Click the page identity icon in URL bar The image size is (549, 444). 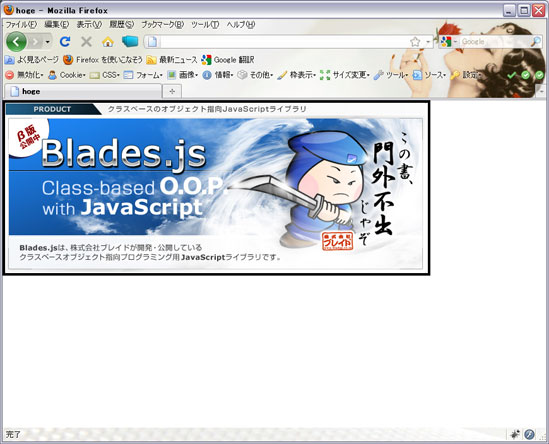pyautogui.click(x=152, y=42)
